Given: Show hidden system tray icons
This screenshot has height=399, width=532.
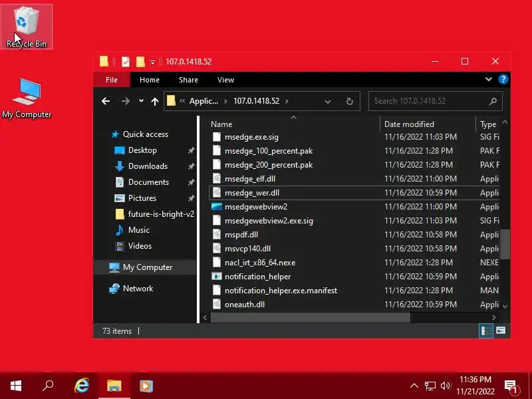Looking at the screenshot, I should 414,386.
